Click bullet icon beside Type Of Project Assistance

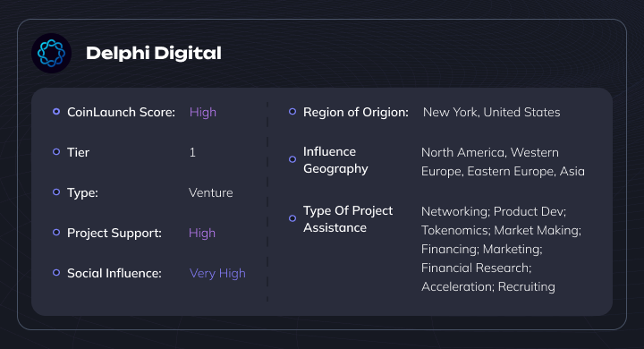292,218
